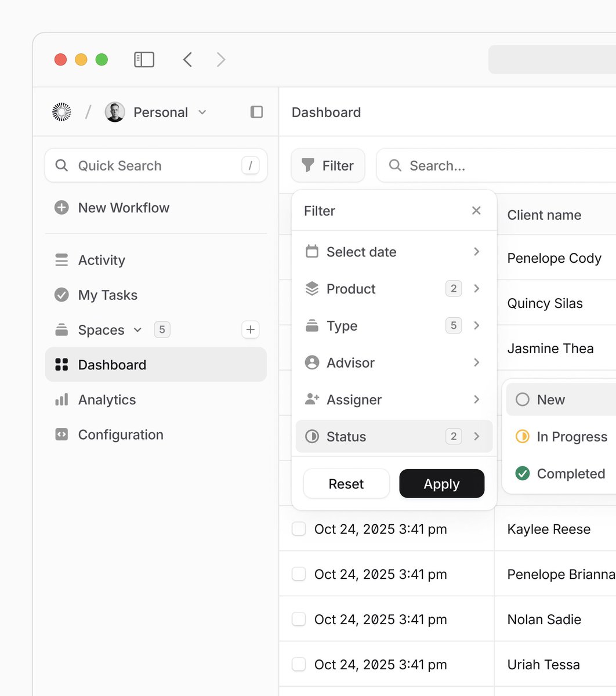Check the row for Nolan Sadie
The image size is (616, 696).
[x=299, y=619]
